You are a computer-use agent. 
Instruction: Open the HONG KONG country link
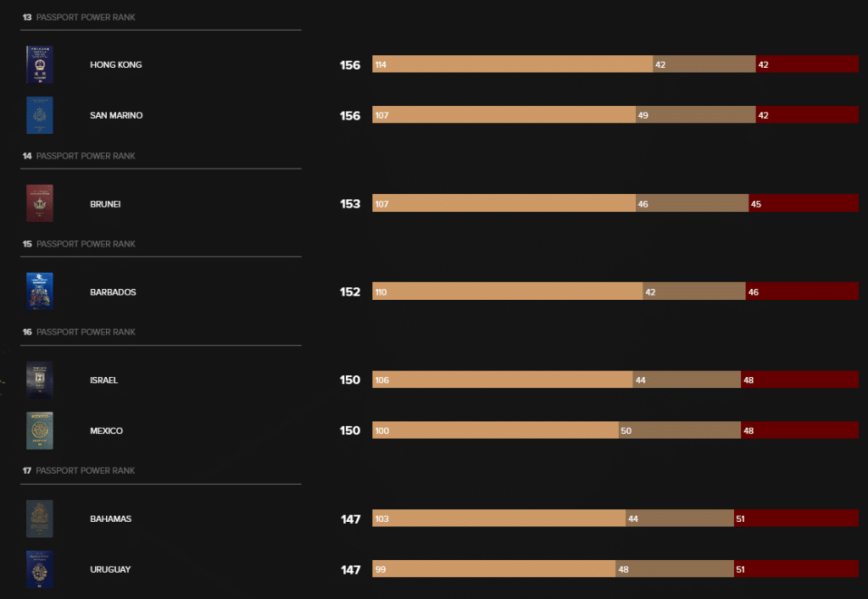click(115, 64)
